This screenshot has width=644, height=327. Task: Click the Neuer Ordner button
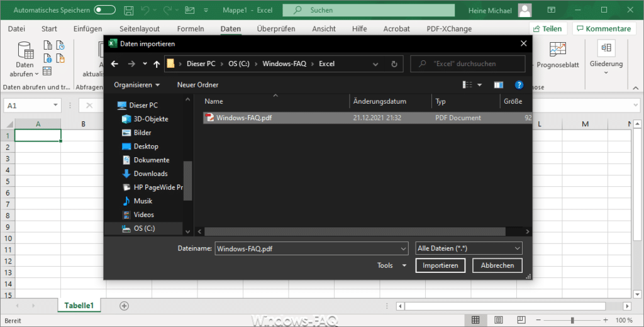pos(197,85)
